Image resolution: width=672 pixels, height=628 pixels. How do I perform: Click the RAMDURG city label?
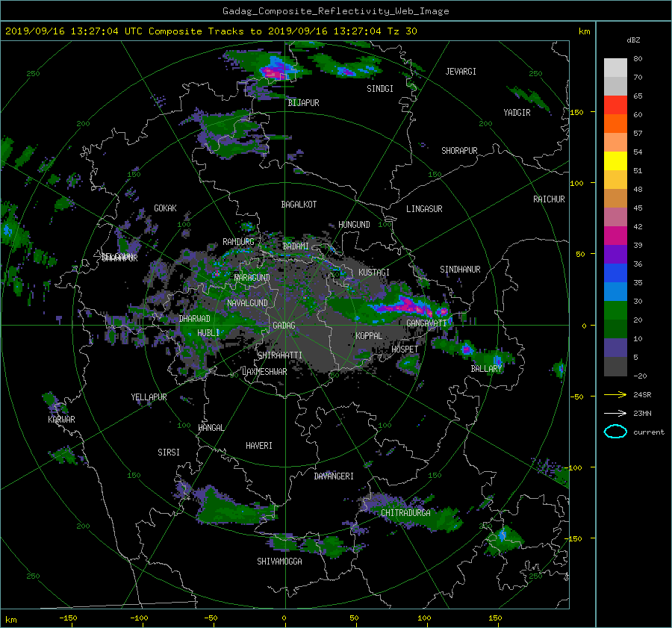coord(238,242)
